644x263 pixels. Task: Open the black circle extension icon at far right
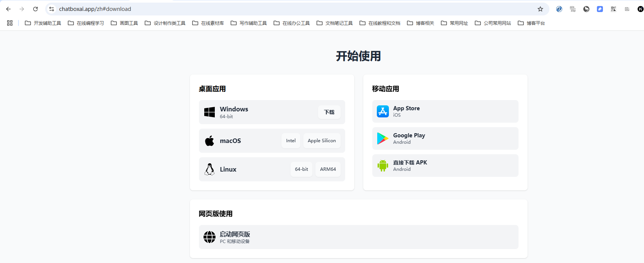point(640,9)
